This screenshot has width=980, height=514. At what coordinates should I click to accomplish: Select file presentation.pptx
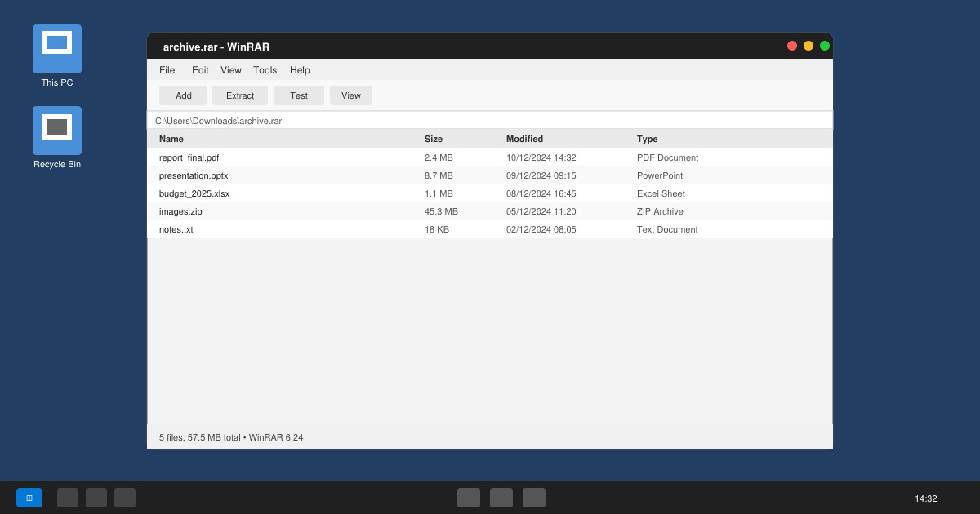(x=490, y=175)
